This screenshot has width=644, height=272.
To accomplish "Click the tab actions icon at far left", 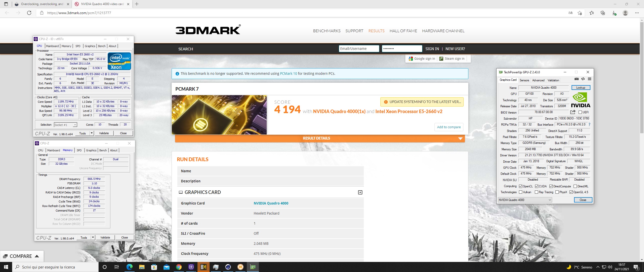I will pos(6,4).
